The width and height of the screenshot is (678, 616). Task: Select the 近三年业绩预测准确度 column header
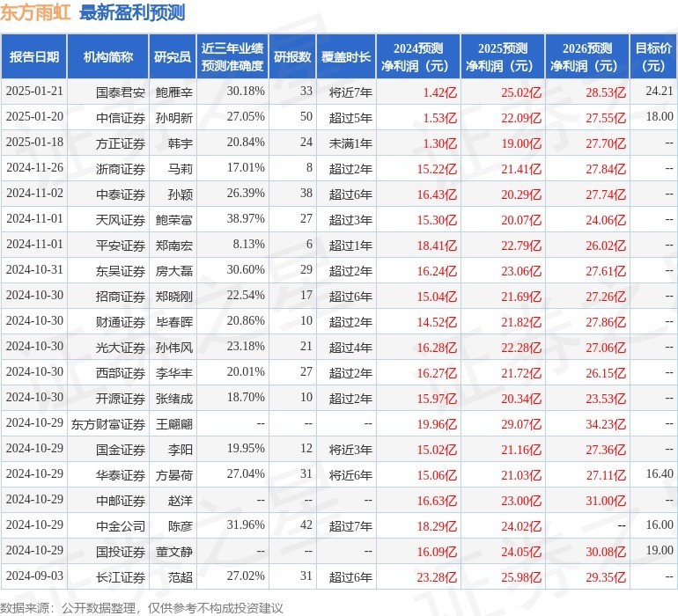pos(232,57)
